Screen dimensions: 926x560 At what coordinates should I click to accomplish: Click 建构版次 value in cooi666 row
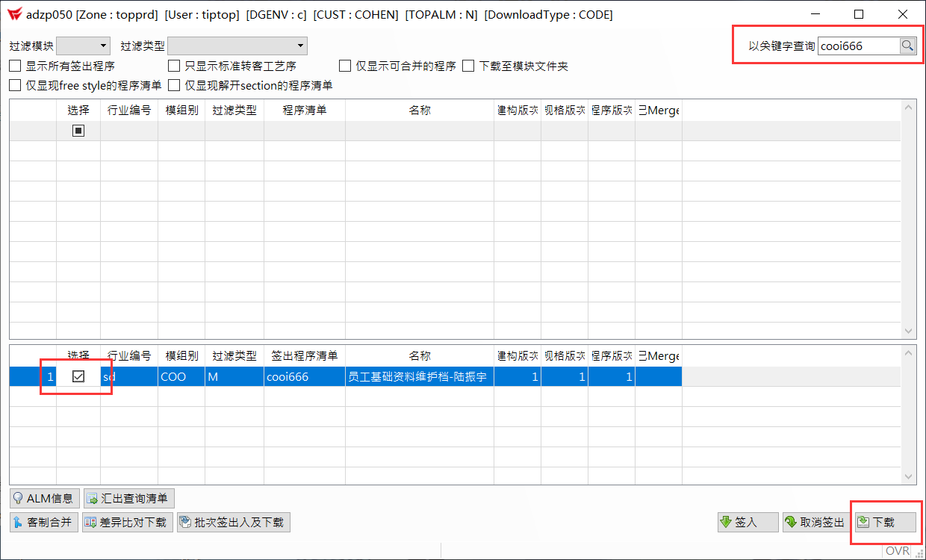[x=518, y=376]
